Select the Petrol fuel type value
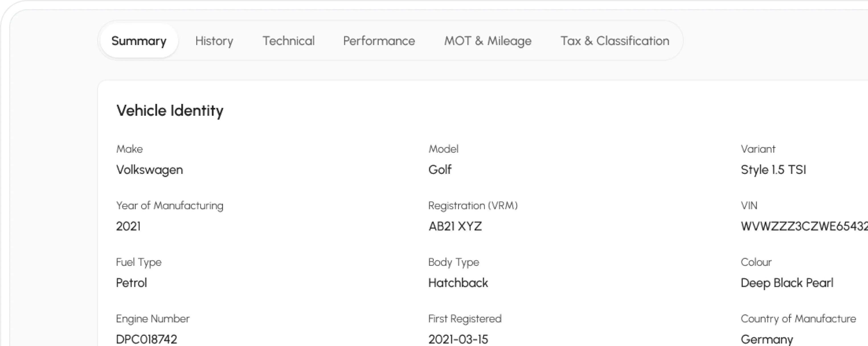The image size is (868, 346). click(131, 283)
